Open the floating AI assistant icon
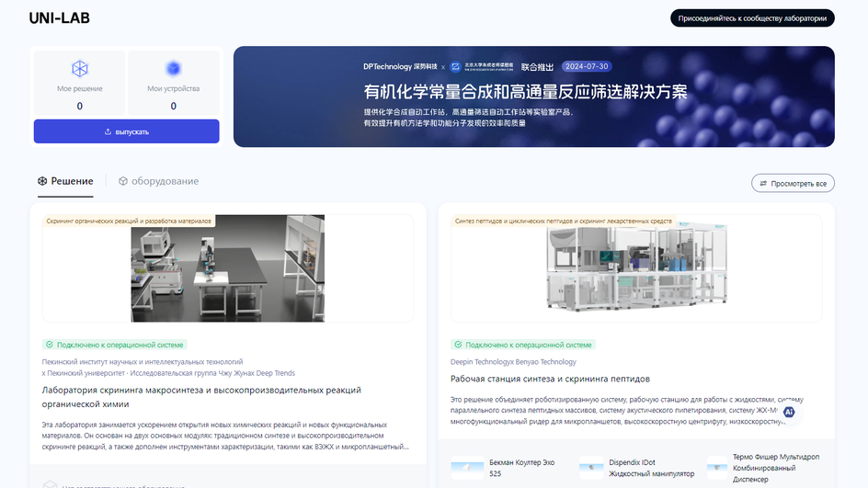The width and height of the screenshot is (868, 488). click(789, 413)
